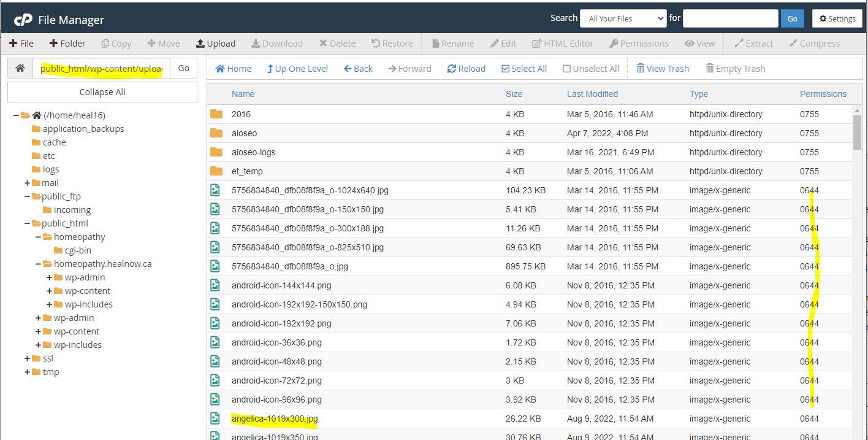Image resolution: width=868 pixels, height=440 pixels.
Task: Click the home icon beside the path field
Action: pyautogui.click(x=20, y=69)
